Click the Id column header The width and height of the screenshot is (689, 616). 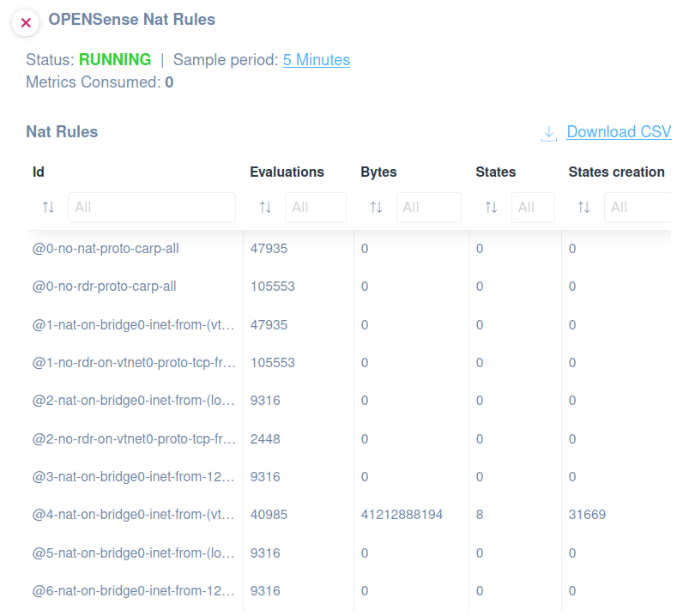39,172
